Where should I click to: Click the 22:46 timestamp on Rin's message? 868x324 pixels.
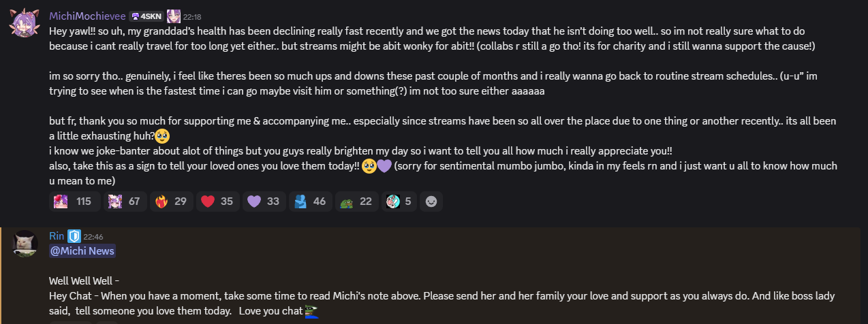[x=93, y=237]
